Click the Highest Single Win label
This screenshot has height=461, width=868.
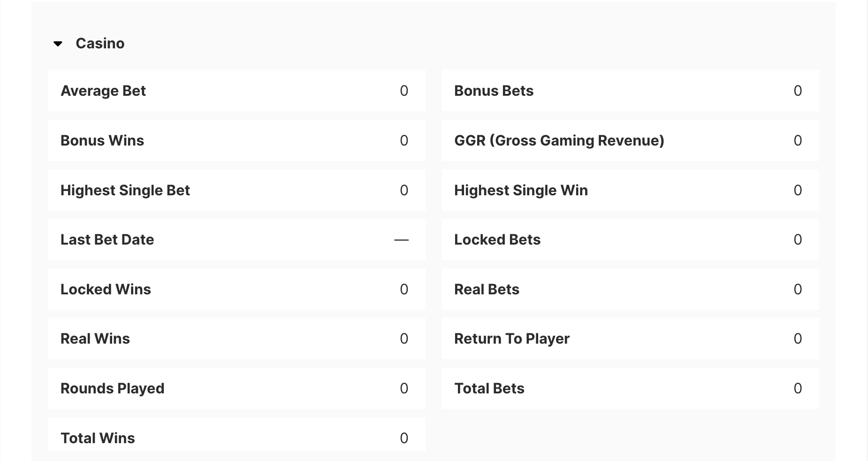pos(521,190)
